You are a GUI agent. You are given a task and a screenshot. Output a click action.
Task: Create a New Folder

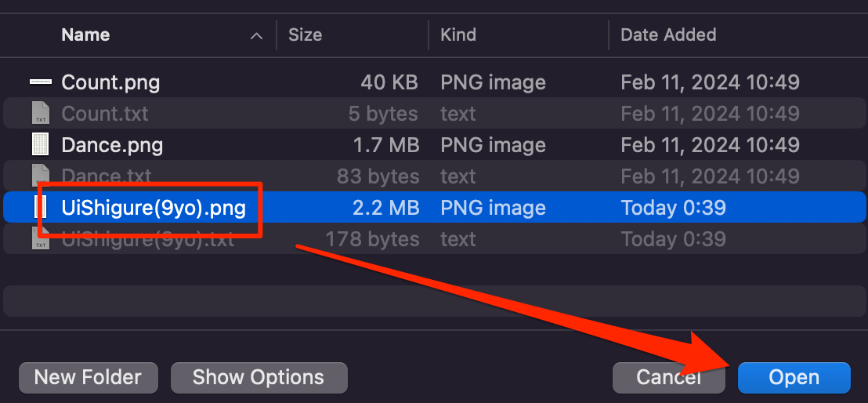point(88,377)
